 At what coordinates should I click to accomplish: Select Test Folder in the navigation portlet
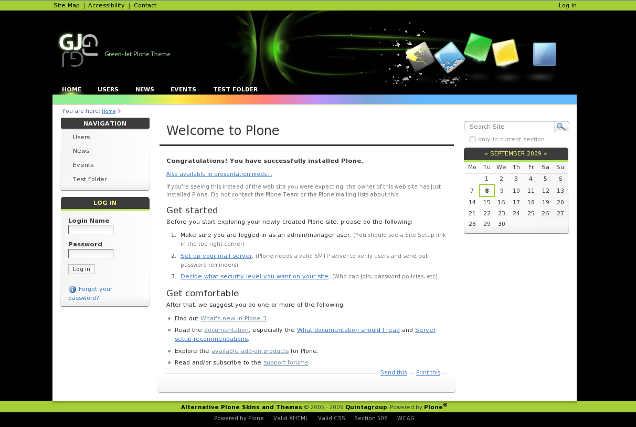pos(90,179)
